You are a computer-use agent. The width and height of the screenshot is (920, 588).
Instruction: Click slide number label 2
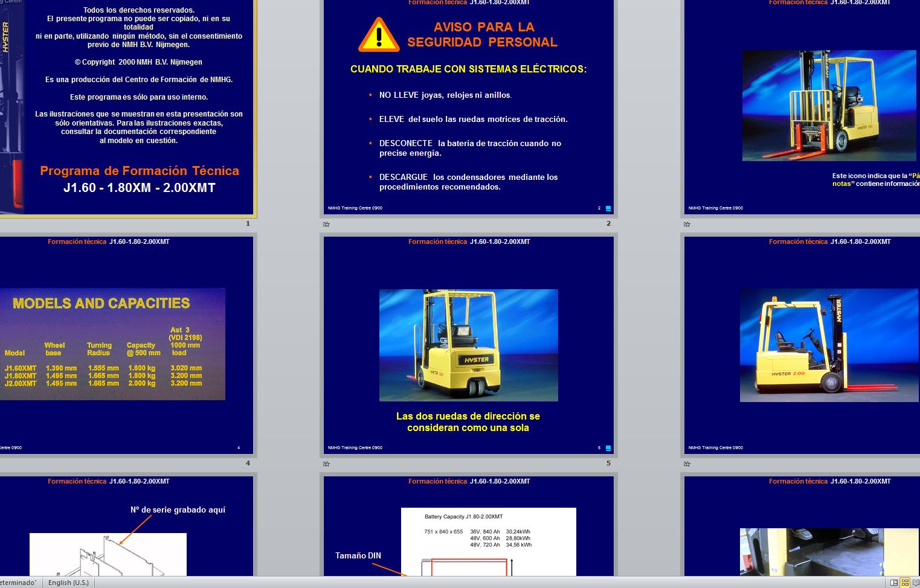click(608, 223)
